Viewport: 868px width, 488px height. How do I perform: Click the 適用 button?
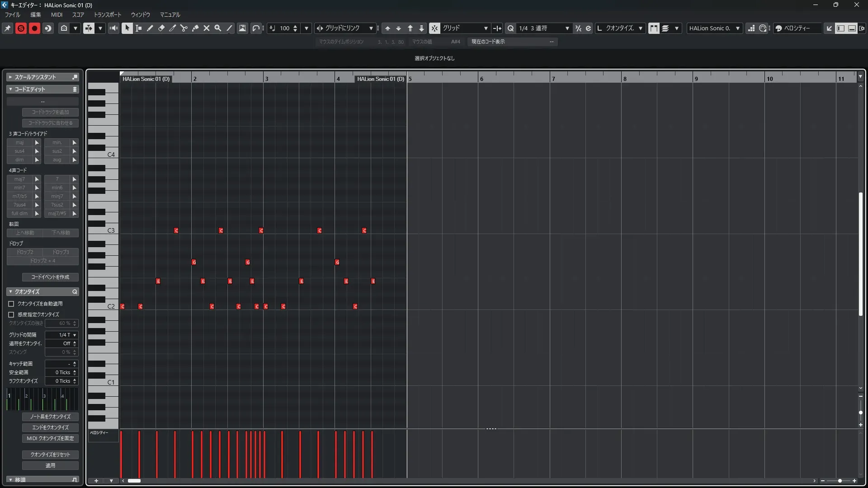(x=50, y=465)
